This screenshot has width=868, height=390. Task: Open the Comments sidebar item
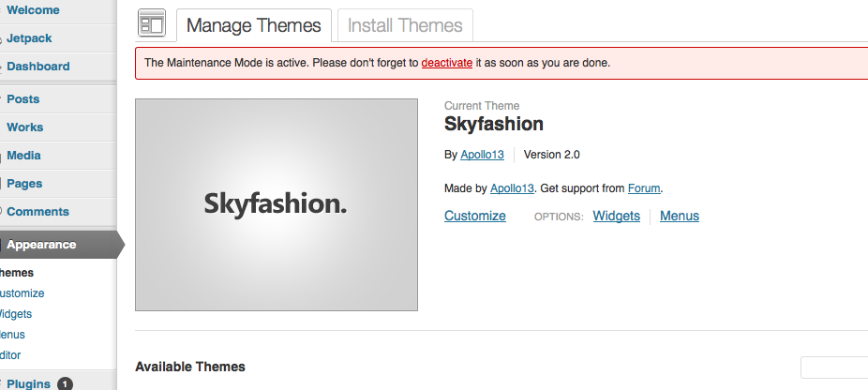pos(37,212)
